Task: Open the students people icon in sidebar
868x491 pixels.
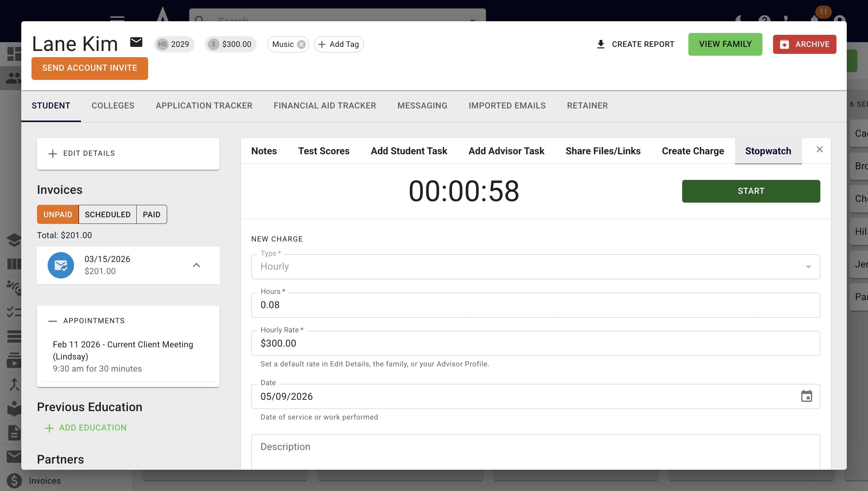Action: pos(14,78)
